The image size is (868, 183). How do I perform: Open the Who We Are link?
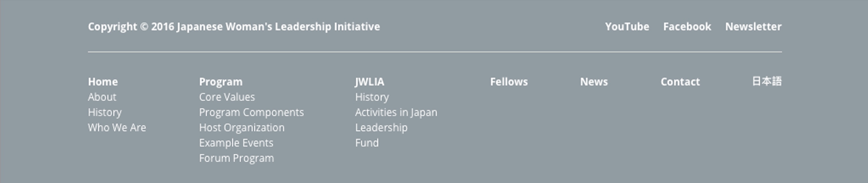point(117,128)
